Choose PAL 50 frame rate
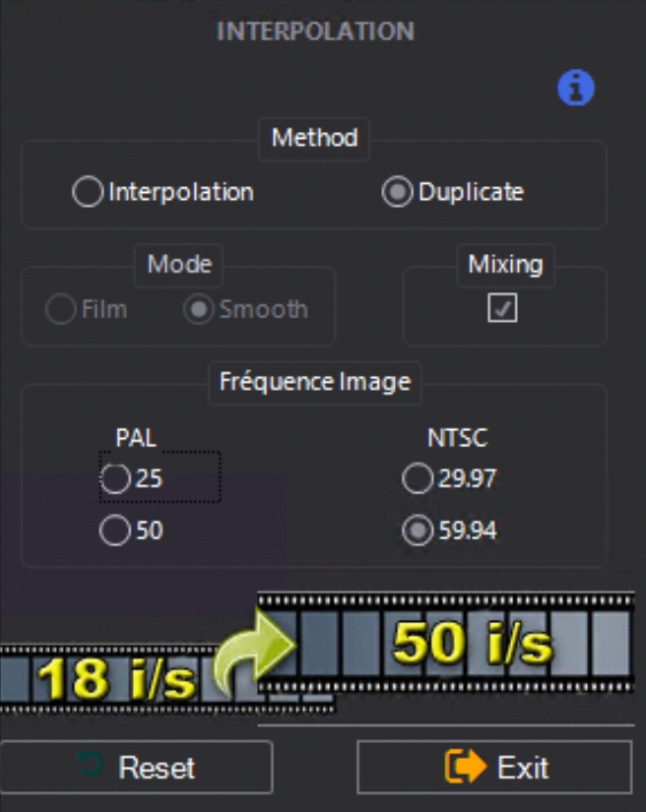646x812 pixels. tap(115, 531)
